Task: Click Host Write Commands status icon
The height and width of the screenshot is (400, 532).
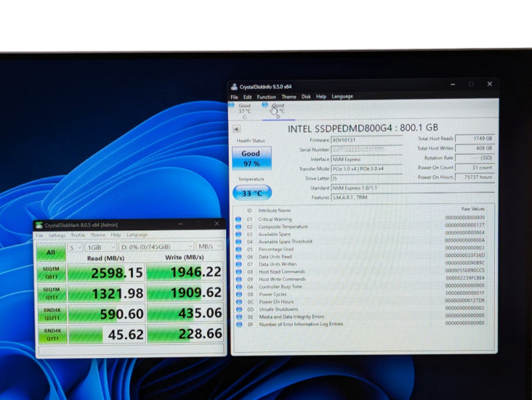Action: [239, 279]
